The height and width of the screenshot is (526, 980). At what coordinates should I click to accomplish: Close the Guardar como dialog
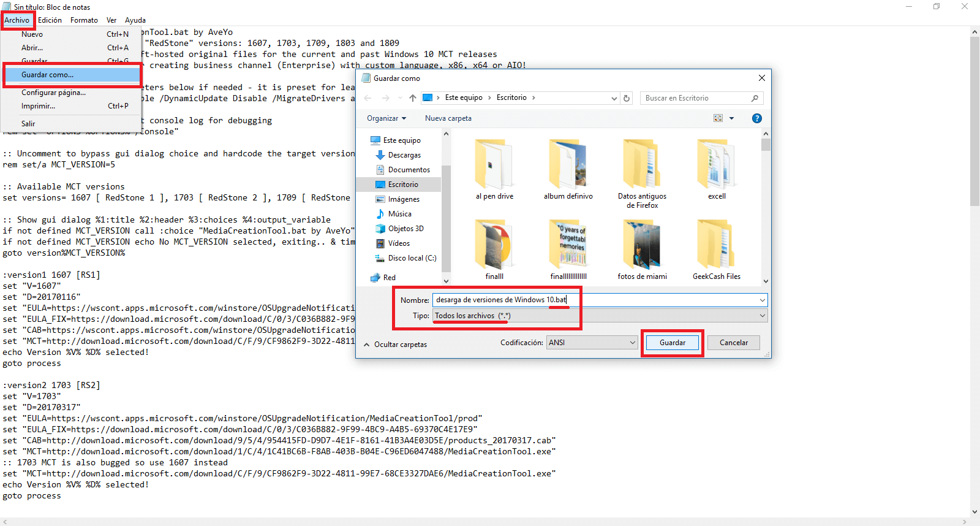(762, 78)
